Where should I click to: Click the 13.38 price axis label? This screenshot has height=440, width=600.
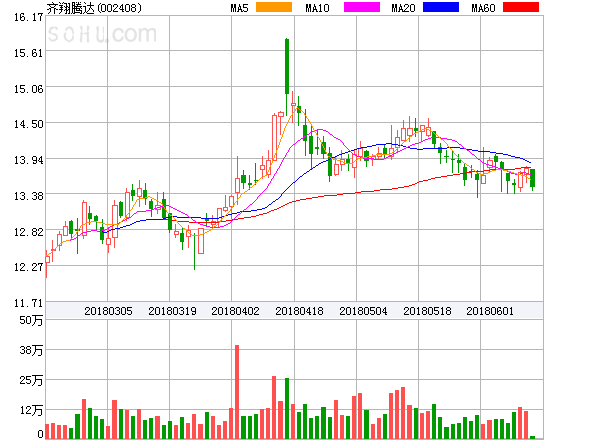point(28,196)
